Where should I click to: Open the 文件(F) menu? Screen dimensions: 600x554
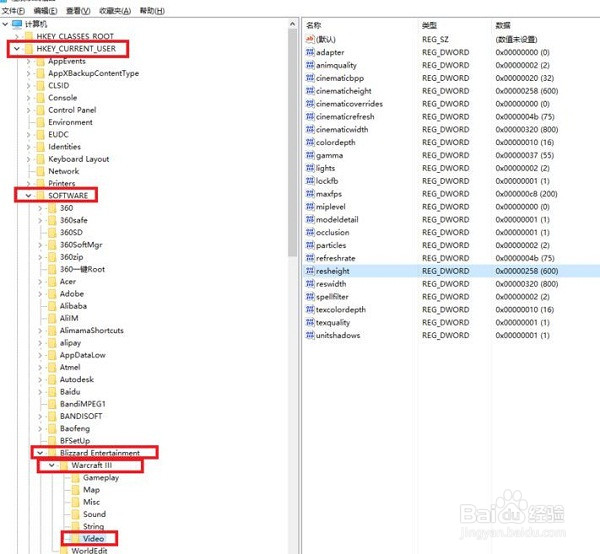[x=13, y=11]
